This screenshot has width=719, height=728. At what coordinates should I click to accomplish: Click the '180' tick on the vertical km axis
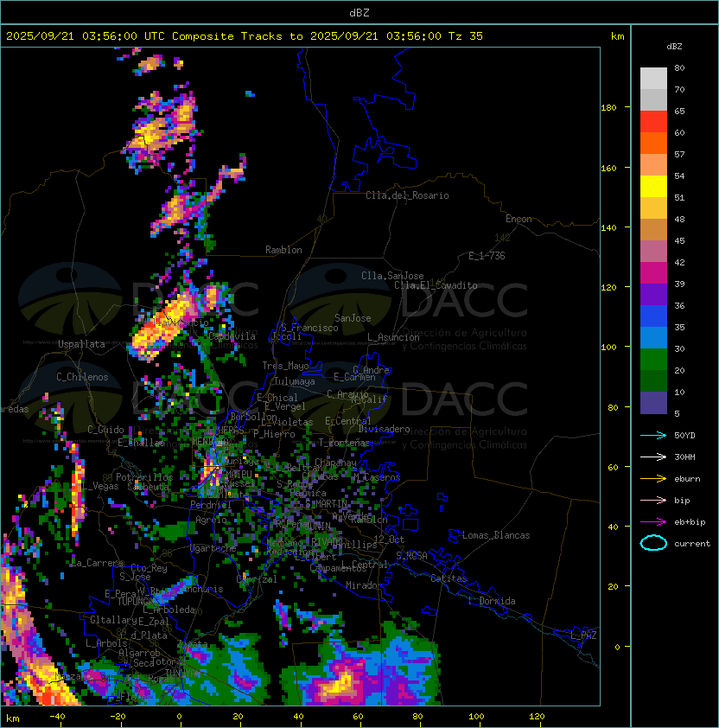[608, 107]
